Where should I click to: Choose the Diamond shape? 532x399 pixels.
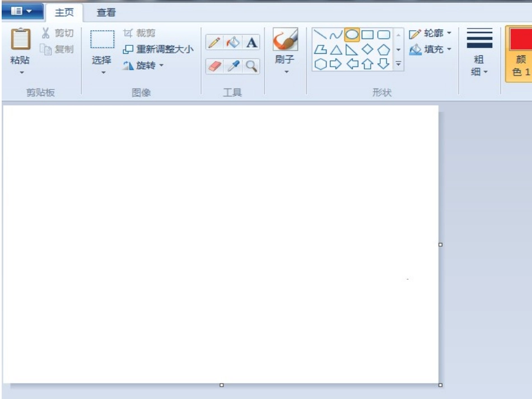point(367,49)
